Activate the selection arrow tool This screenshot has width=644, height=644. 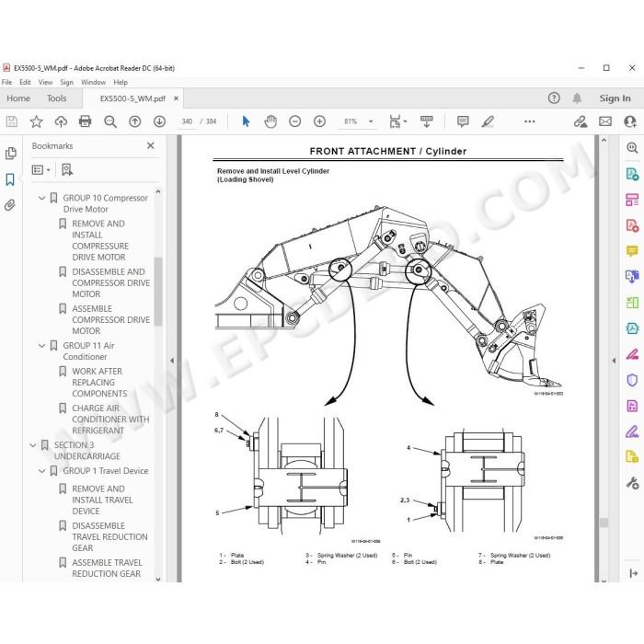tap(246, 121)
